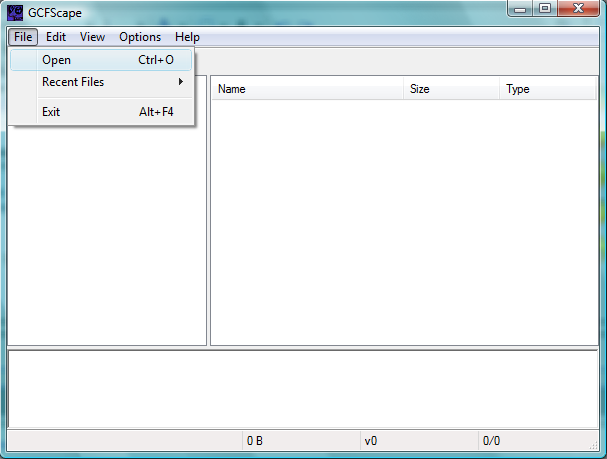Click inside the empty file list pane

(404, 223)
